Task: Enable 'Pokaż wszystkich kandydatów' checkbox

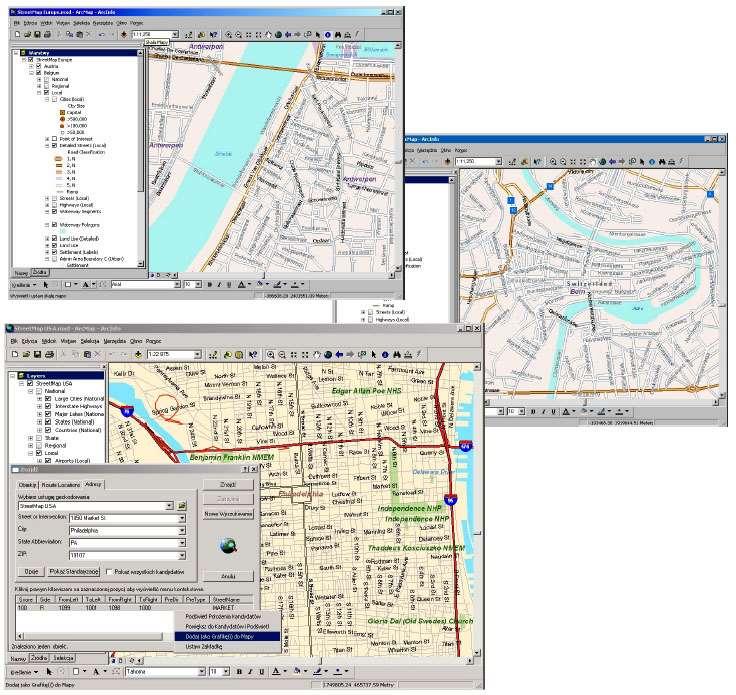Action: 109,572
